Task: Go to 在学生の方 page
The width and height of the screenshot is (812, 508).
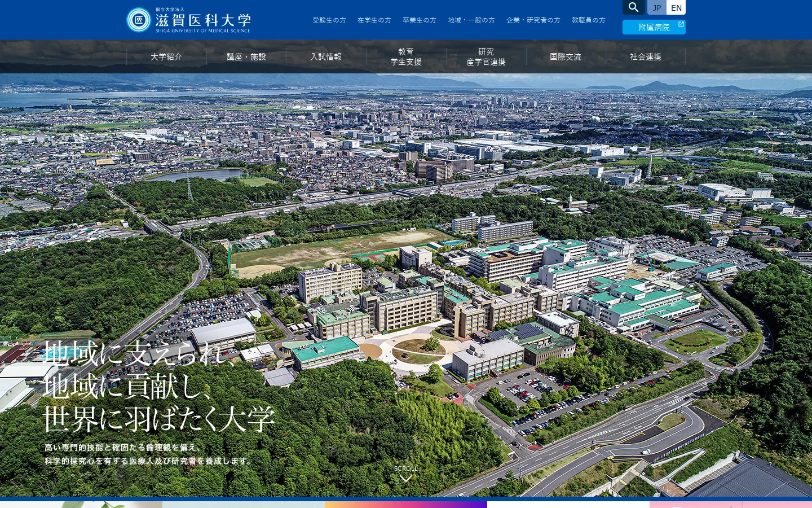Action: pos(374,20)
